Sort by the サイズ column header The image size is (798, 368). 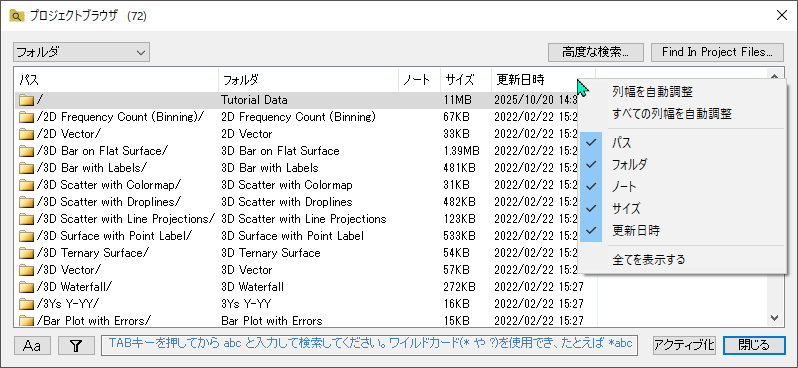(x=466, y=79)
